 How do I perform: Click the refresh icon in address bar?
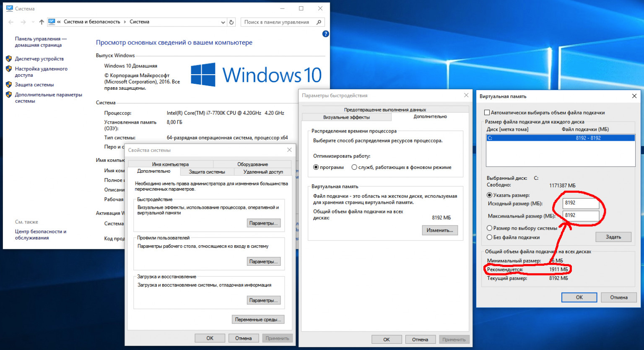[231, 22]
